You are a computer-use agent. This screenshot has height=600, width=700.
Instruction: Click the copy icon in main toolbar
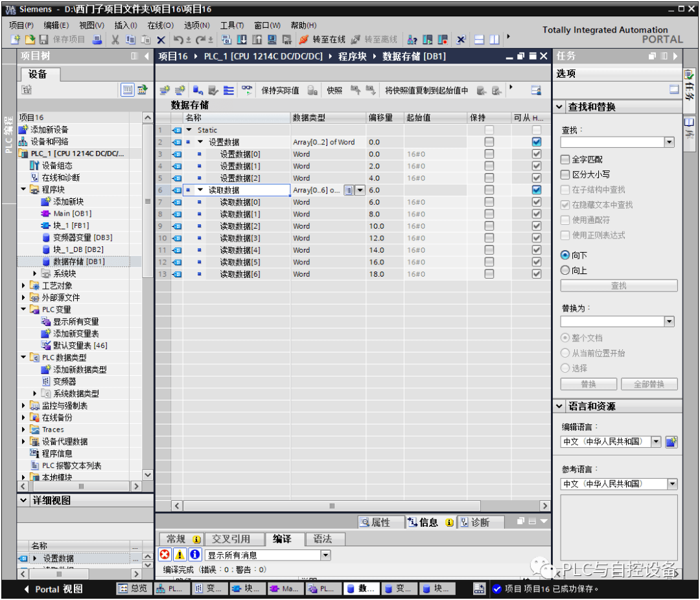(x=130, y=40)
